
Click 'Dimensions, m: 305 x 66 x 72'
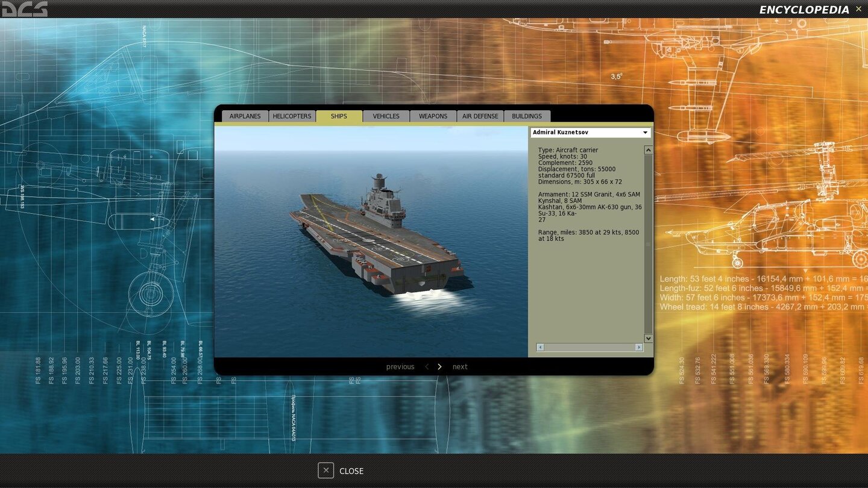coord(580,182)
